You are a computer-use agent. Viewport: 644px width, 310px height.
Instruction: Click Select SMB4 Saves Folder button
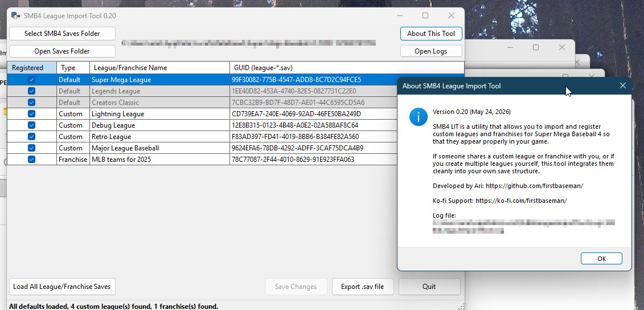62,34
